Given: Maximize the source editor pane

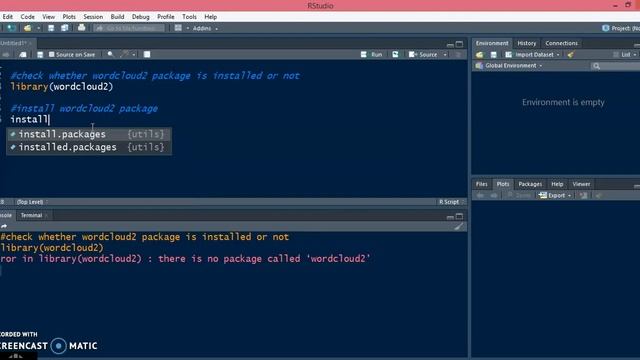Looking at the screenshot, I should 460,44.
